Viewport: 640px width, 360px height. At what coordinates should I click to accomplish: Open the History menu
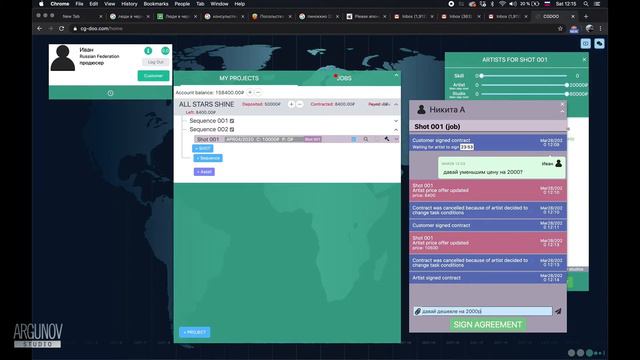[129, 4]
